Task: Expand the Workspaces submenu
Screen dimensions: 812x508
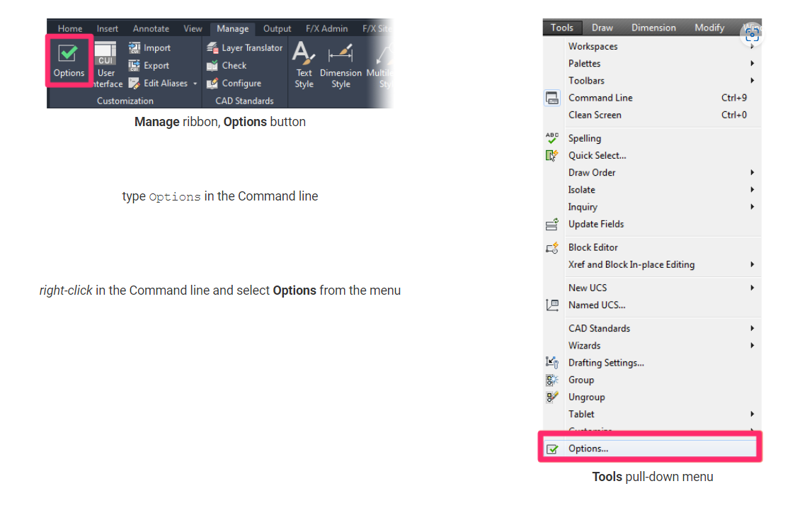Action: coord(752,47)
